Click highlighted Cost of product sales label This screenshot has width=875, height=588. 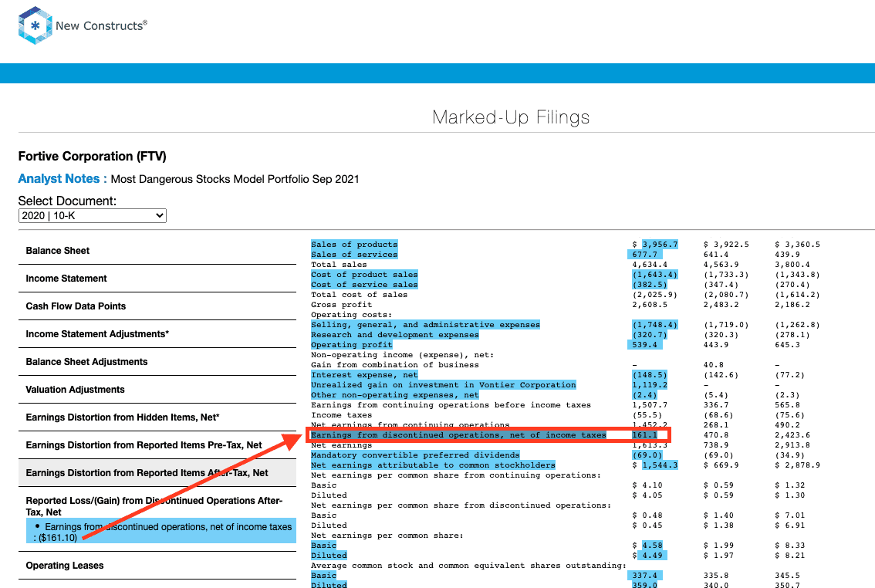click(x=364, y=275)
